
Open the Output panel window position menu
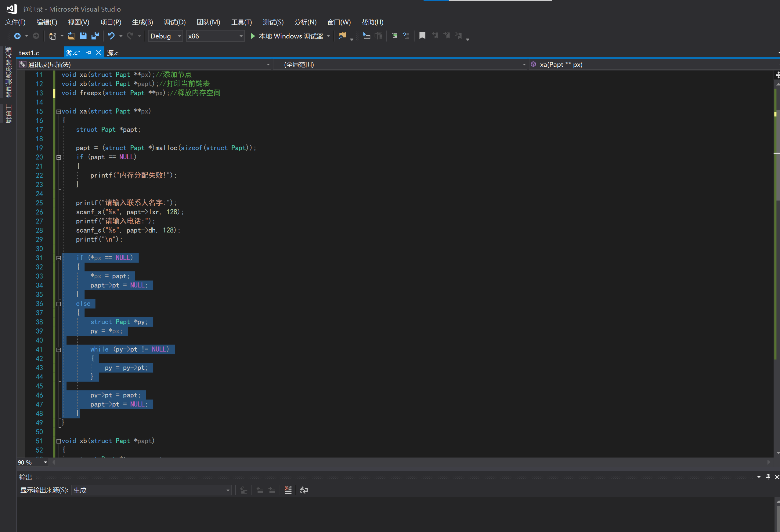coord(759,477)
